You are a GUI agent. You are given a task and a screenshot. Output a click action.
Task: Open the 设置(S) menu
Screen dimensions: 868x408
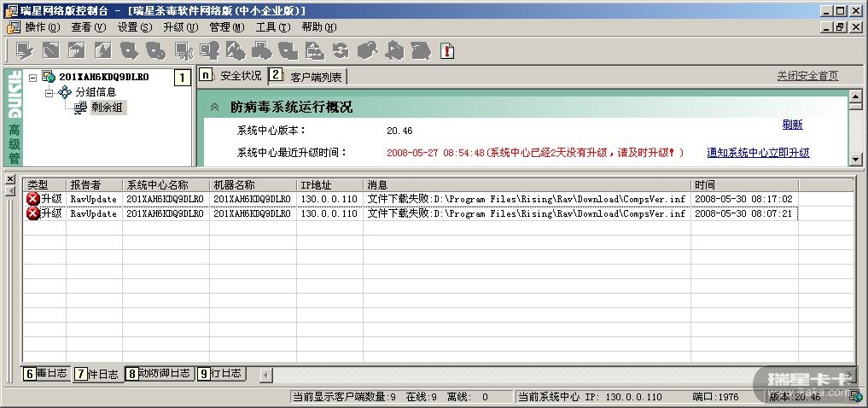(x=135, y=27)
